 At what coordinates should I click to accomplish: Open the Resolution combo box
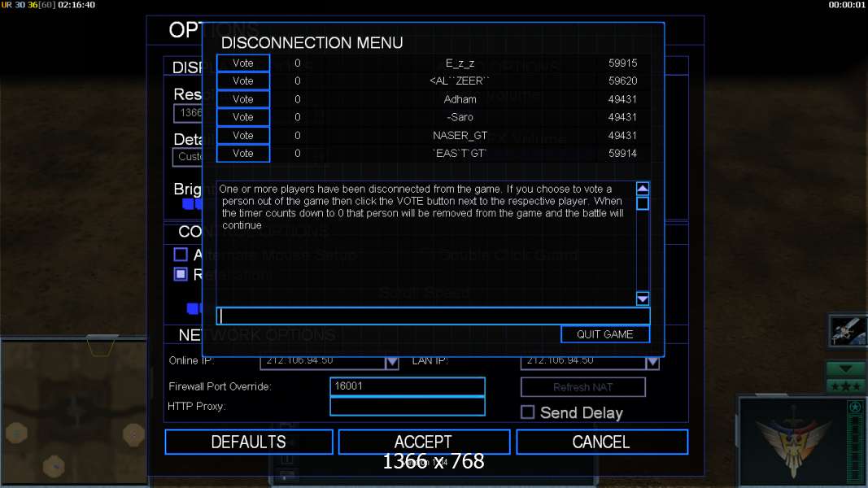(188, 113)
